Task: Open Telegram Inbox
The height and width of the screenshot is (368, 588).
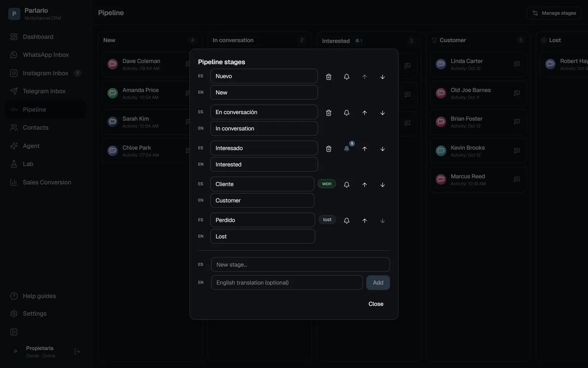Action: point(46,91)
